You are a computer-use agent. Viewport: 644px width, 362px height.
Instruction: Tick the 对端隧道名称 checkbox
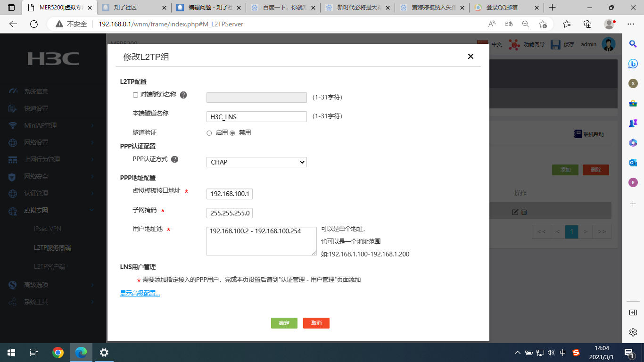click(x=135, y=95)
